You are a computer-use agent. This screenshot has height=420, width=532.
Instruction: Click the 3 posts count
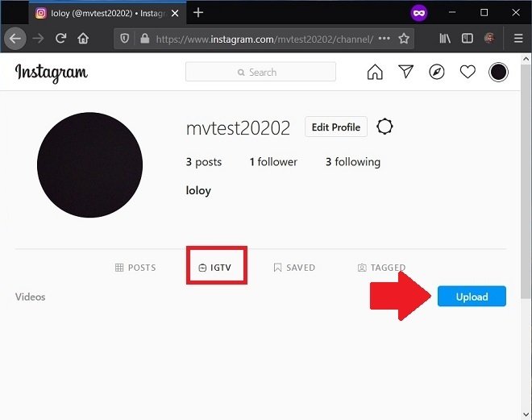[x=204, y=162]
